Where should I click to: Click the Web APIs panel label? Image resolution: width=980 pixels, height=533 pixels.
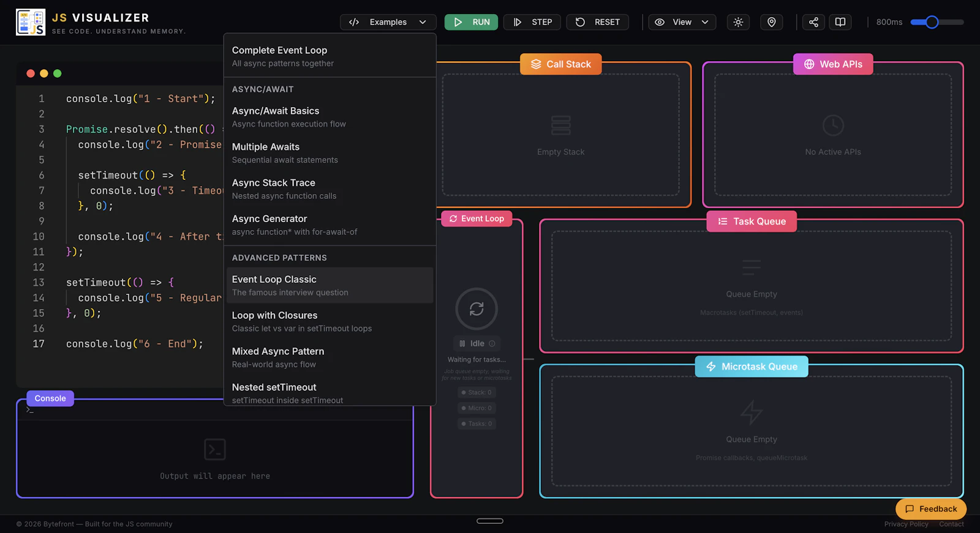pyautogui.click(x=833, y=64)
